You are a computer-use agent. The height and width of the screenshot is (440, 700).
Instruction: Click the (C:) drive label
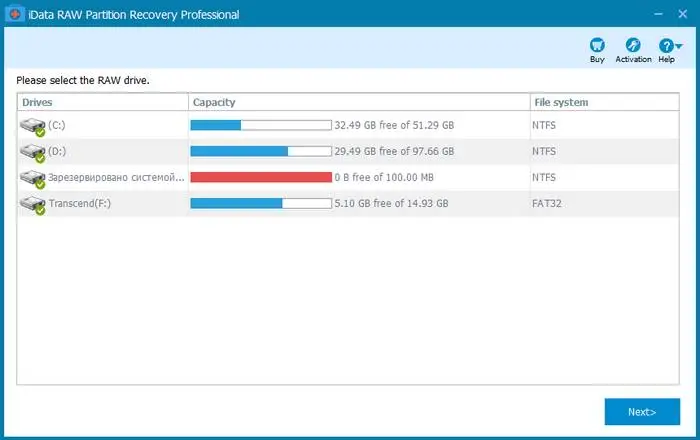(57, 125)
